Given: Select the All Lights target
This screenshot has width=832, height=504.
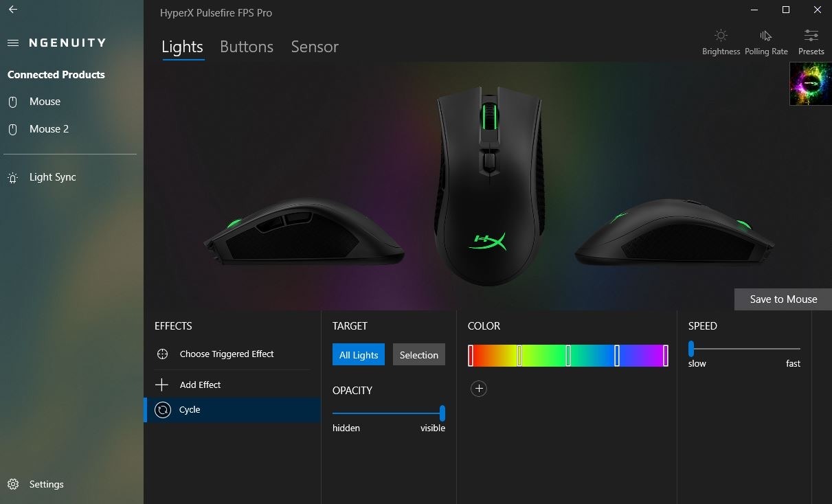Looking at the screenshot, I should pos(359,355).
